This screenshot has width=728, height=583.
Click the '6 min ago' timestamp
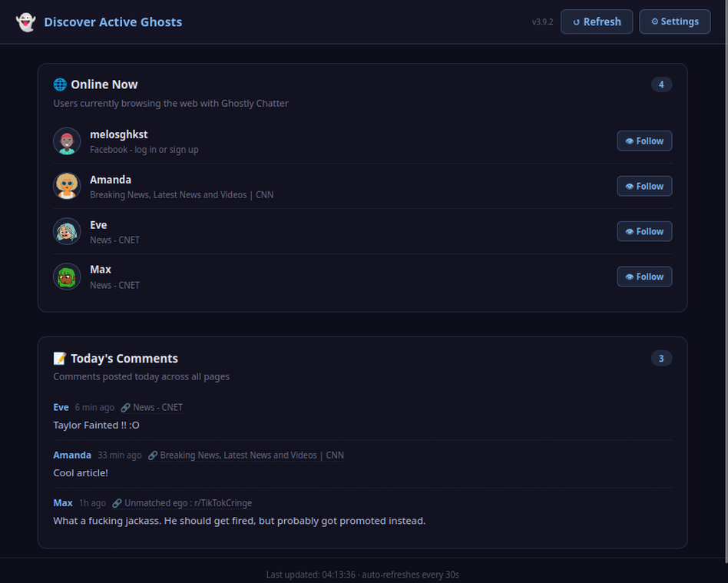(94, 407)
